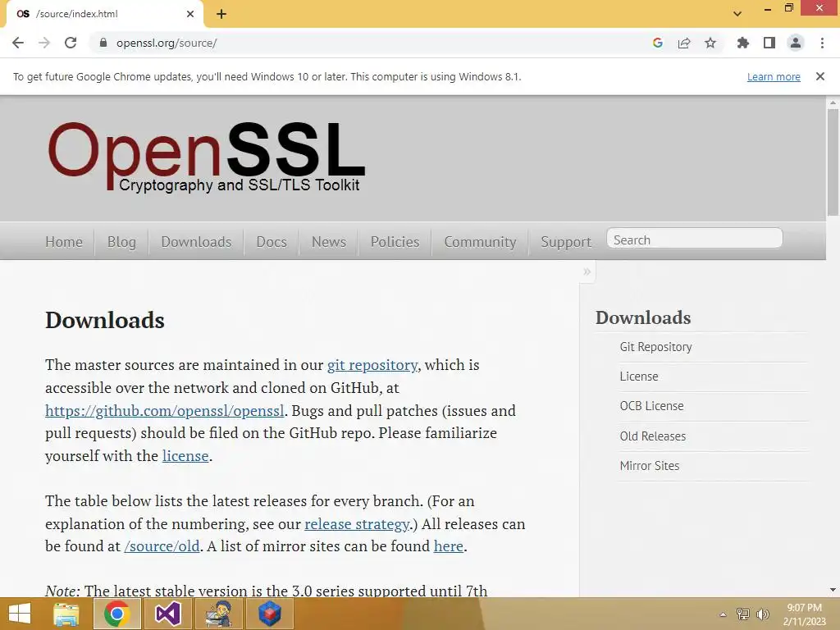Bookmark this page with the star
Viewport: 840px width, 630px height.
710,43
